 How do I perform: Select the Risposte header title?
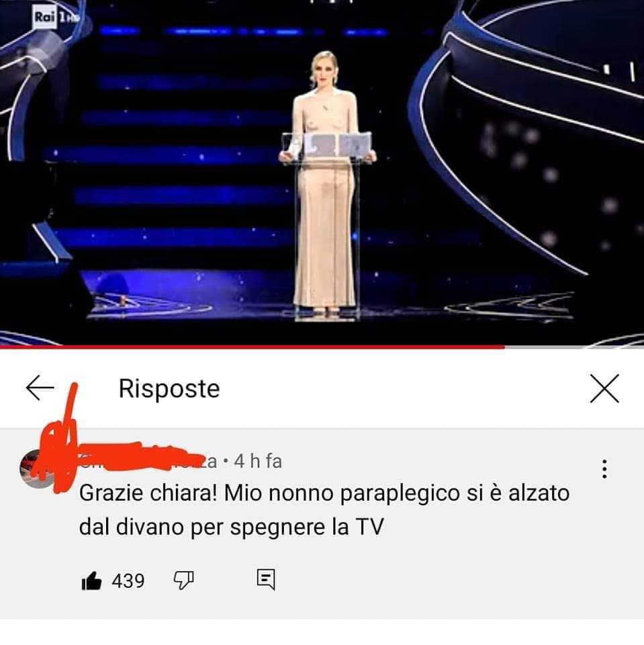(169, 388)
